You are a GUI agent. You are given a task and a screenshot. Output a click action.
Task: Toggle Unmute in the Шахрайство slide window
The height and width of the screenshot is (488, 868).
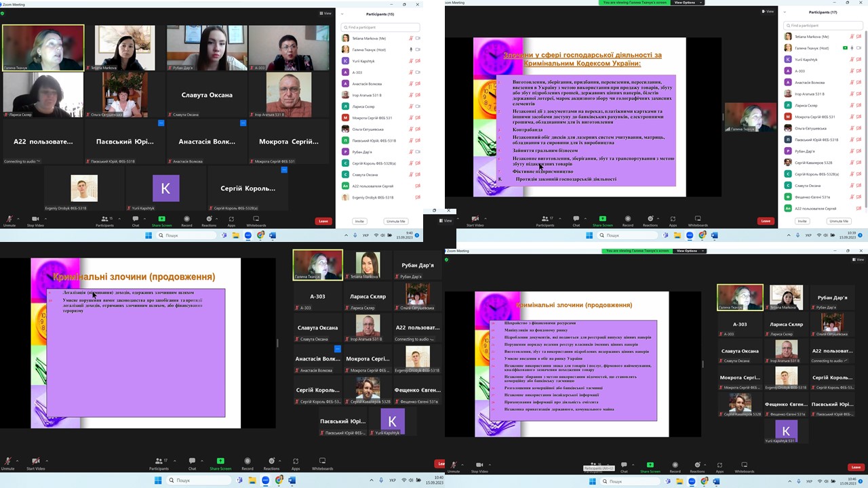click(453, 467)
